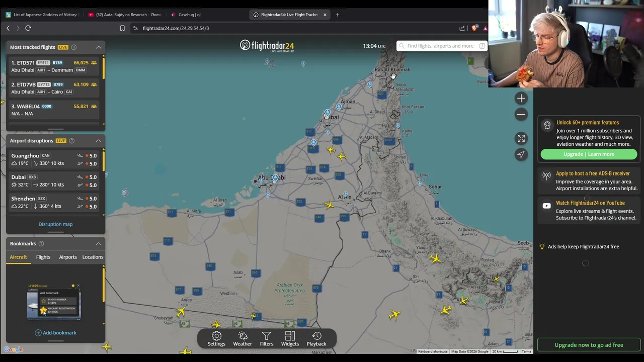Image resolution: width=644 pixels, height=362 pixels.
Task: Collapse Most tracked flights panel
Action: (99, 47)
